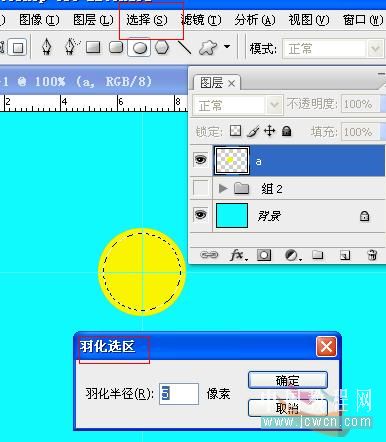Click the layer name a

coord(258,162)
